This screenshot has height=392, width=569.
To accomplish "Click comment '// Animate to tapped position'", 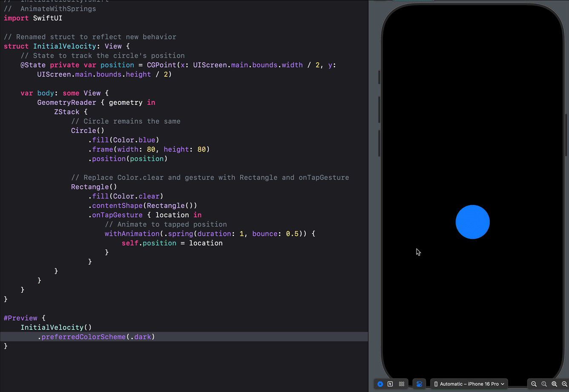I will click(166, 224).
